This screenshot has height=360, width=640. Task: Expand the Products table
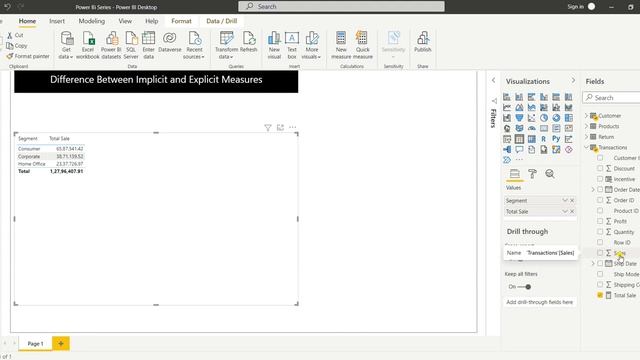click(x=587, y=126)
